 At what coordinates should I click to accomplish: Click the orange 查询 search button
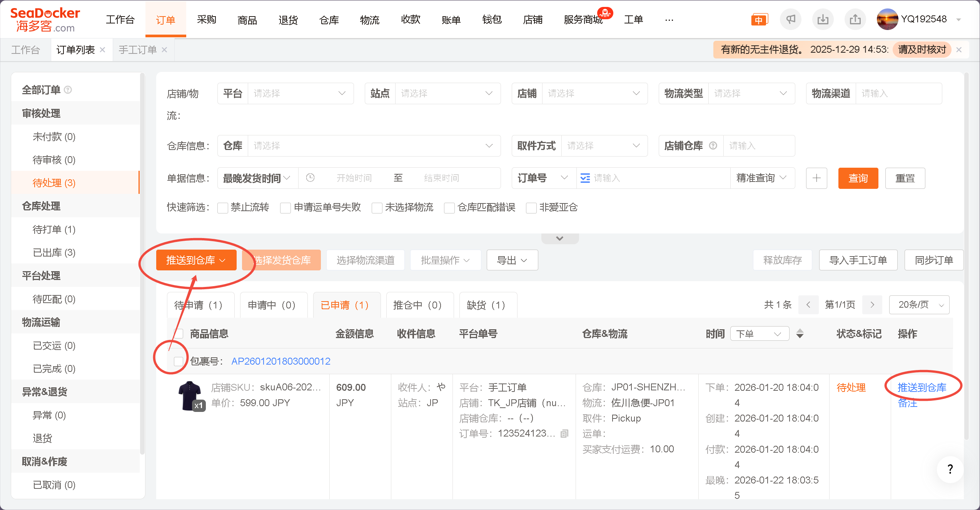858,178
